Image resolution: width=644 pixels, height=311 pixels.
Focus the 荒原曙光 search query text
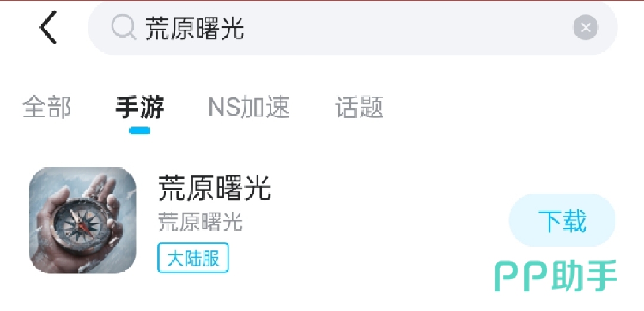click(x=194, y=28)
